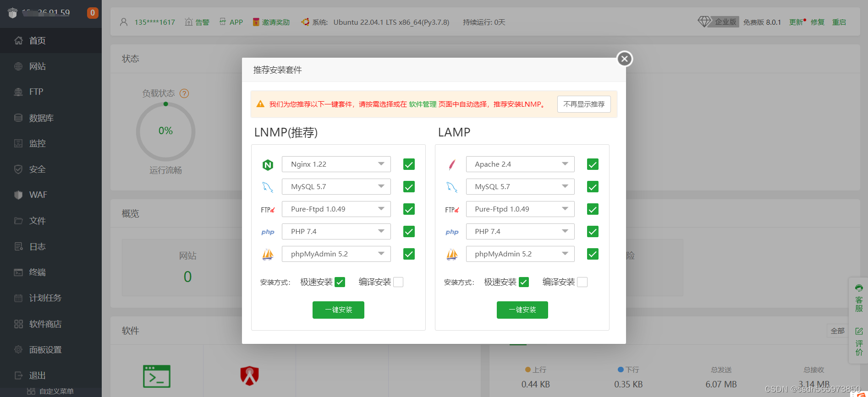Open LNMP PHP 7.4 version dropdown
The width and height of the screenshot is (868, 397).
[336, 232]
